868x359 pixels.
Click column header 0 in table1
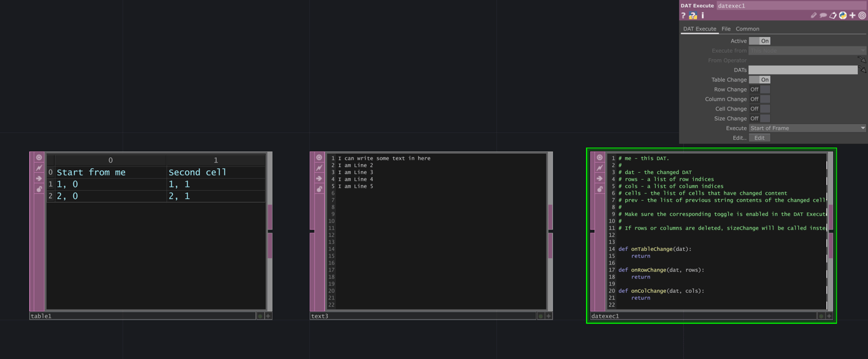click(x=111, y=160)
